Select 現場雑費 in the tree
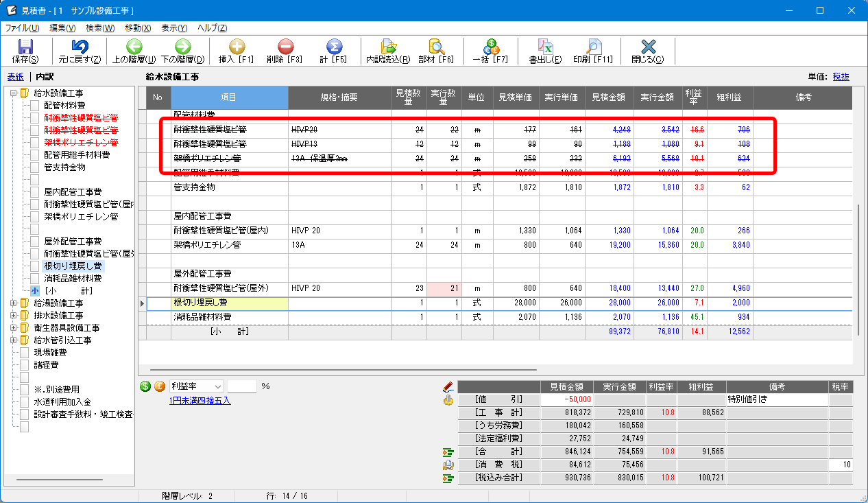Screen dimensions: 868x503 pos(50,353)
